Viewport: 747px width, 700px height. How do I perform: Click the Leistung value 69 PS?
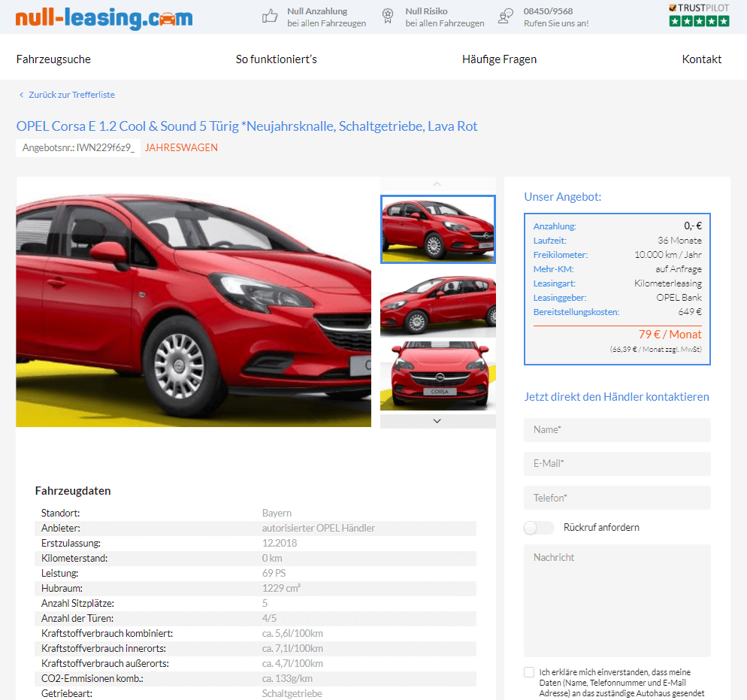pyautogui.click(x=274, y=573)
